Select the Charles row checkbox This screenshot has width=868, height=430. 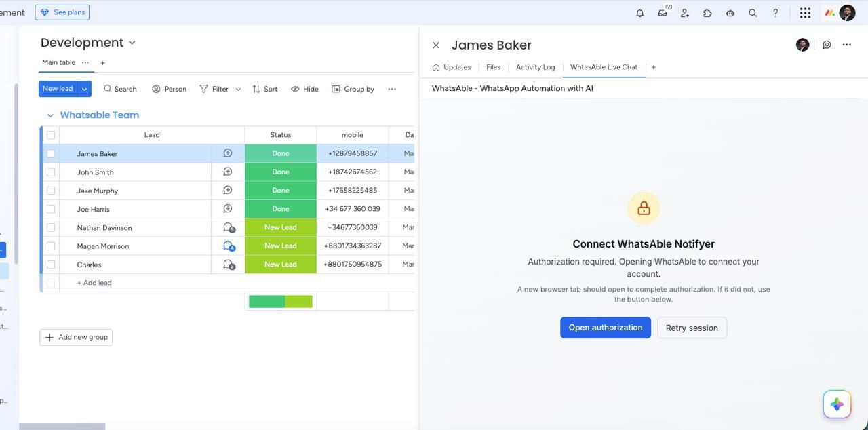(51, 265)
